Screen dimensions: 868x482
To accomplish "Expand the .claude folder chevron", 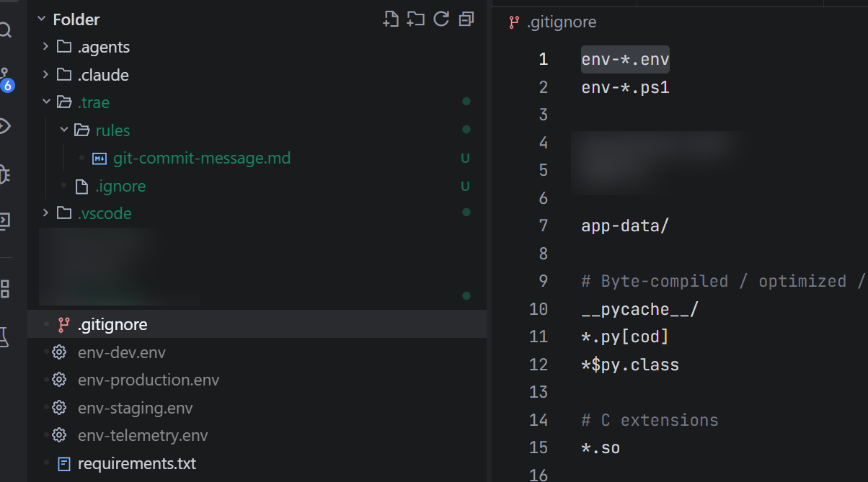I will click(45, 75).
